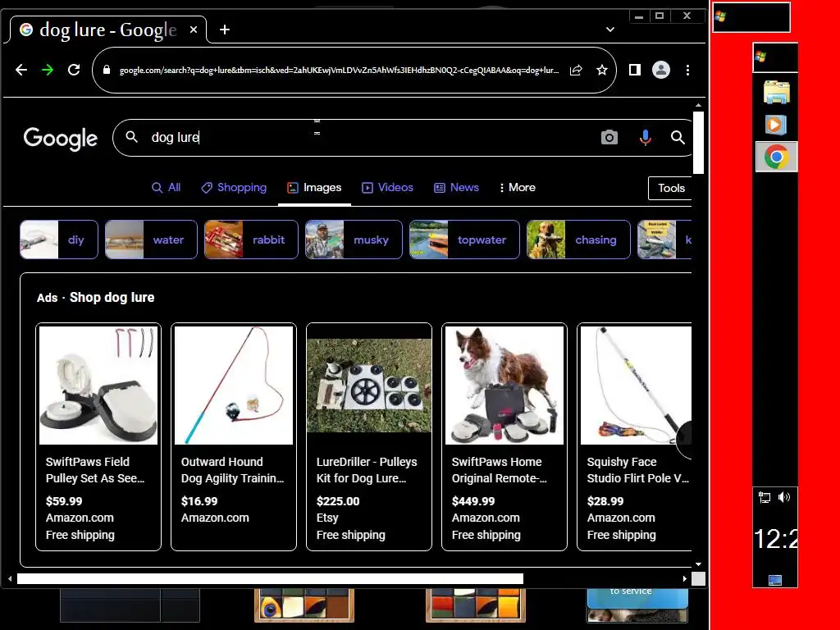
Task: Bookmark this page with the star icon
Action: tap(601, 71)
